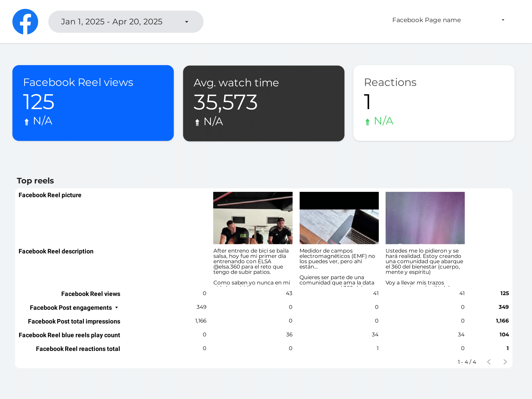Expand the Facebook Page name filter
This screenshot has height=399, width=532.
(x=448, y=20)
